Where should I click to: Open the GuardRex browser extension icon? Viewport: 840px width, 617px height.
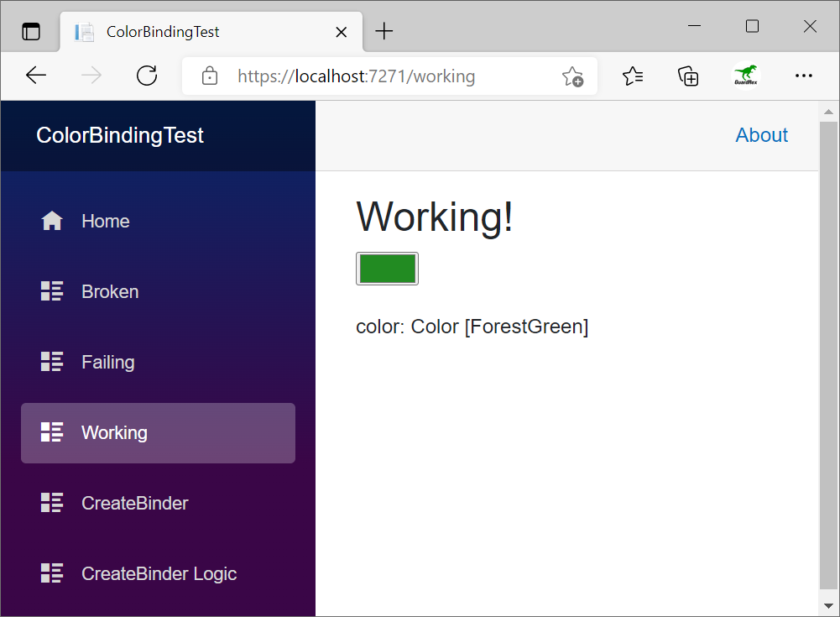pyautogui.click(x=746, y=75)
